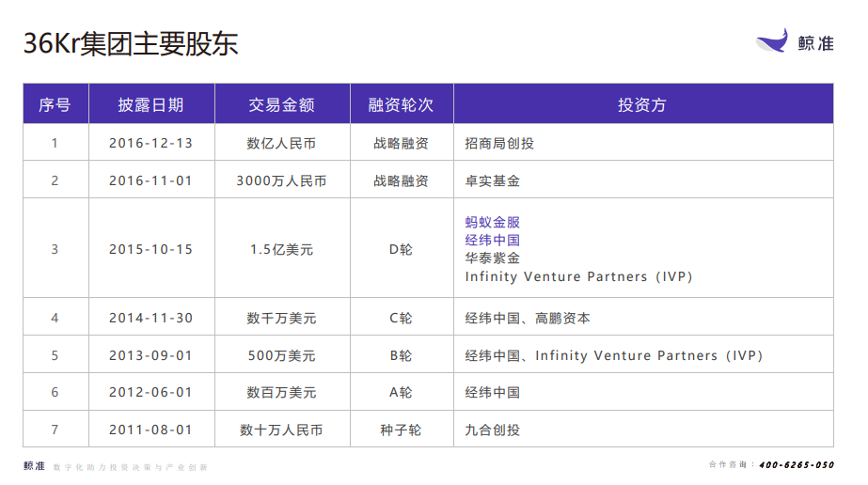868x485 pixels.
Task: Click the footer slogan 数字化助力投资决策与产业创新
Action: click(131, 467)
